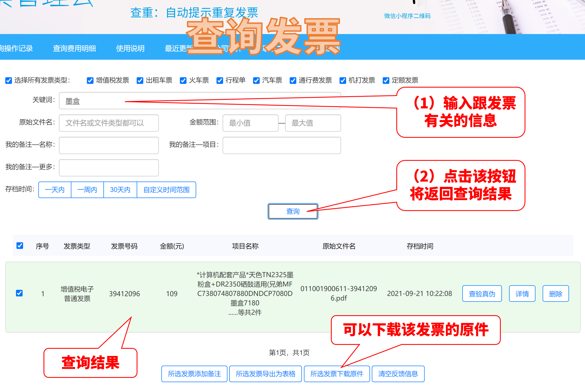Export with 所选发票导出为表格
This screenshot has height=392, width=585.
point(265,374)
